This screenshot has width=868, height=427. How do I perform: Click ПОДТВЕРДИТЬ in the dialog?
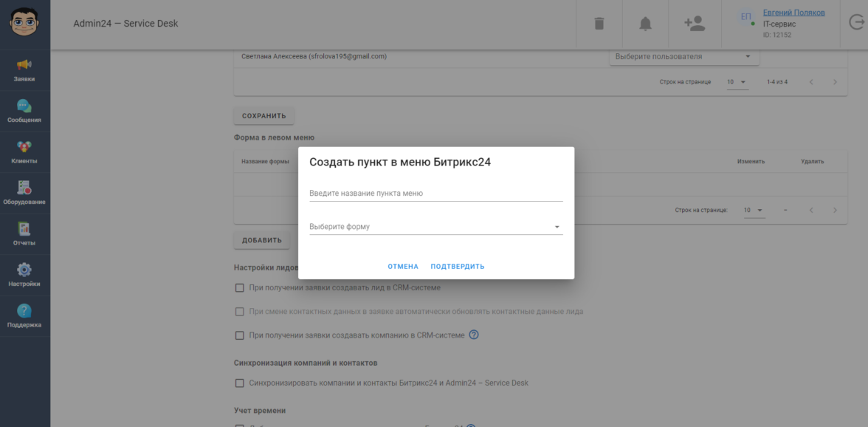coord(457,265)
